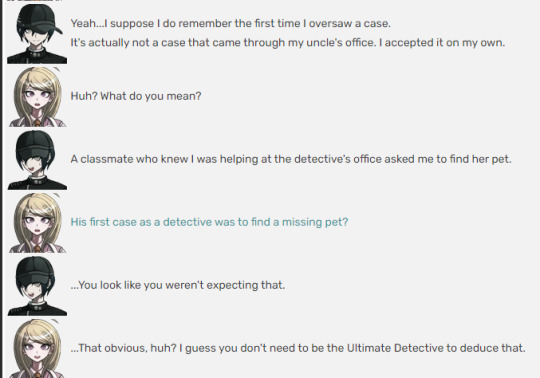Click Shuichi's portrait beside "You look like you weren't expecting that"
The width and height of the screenshot is (540, 378).
pyautogui.click(x=37, y=286)
